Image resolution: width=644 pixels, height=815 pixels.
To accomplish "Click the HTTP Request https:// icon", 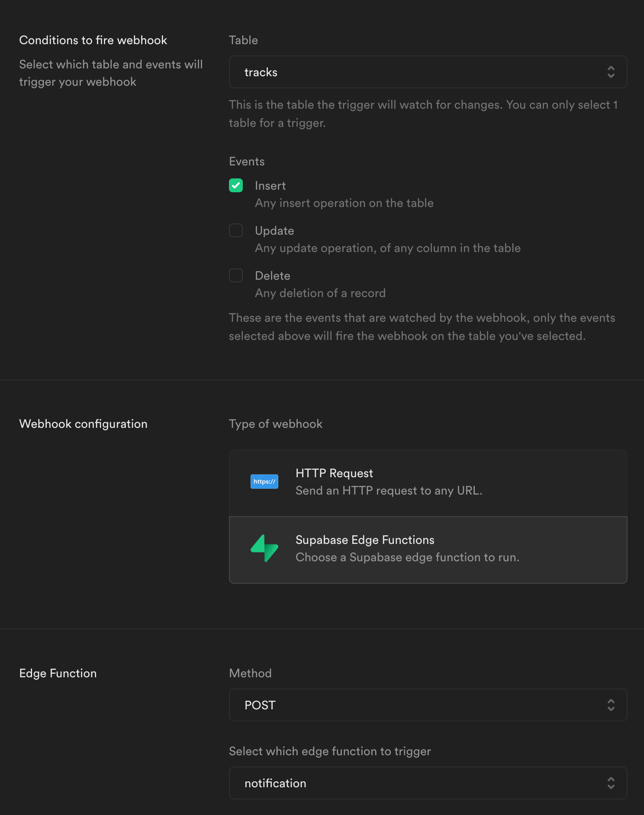I will pyautogui.click(x=264, y=482).
